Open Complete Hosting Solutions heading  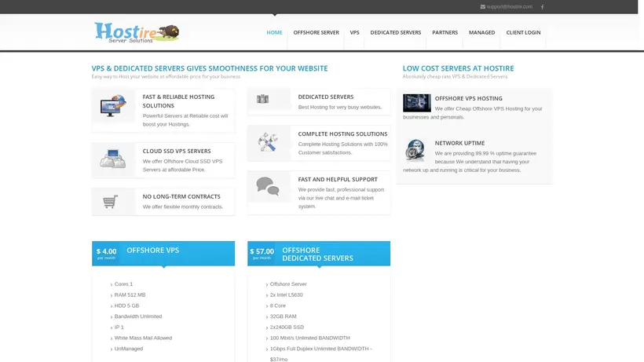point(342,133)
